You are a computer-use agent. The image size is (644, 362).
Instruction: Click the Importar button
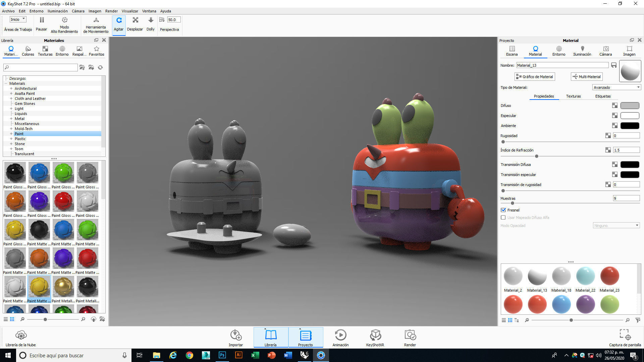click(236, 338)
